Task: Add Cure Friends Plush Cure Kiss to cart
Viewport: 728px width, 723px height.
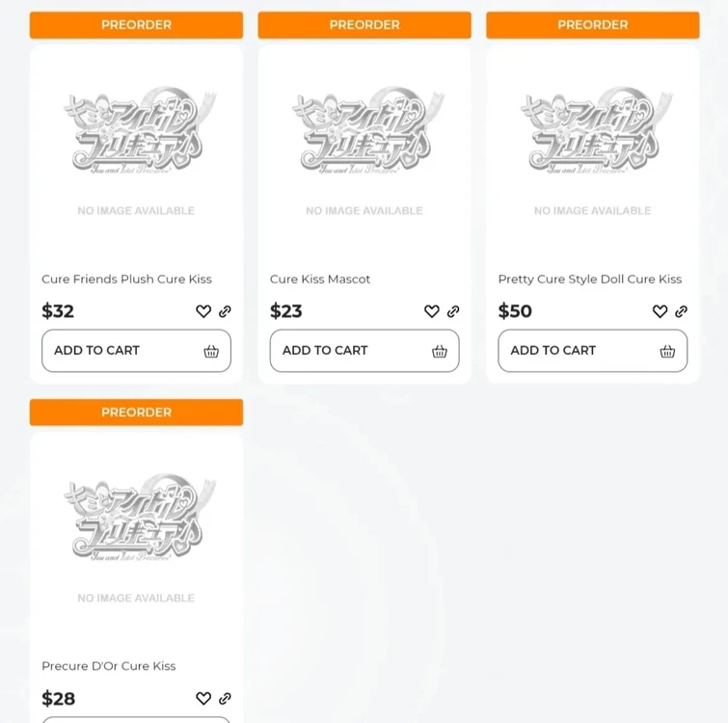Action: [136, 351]
